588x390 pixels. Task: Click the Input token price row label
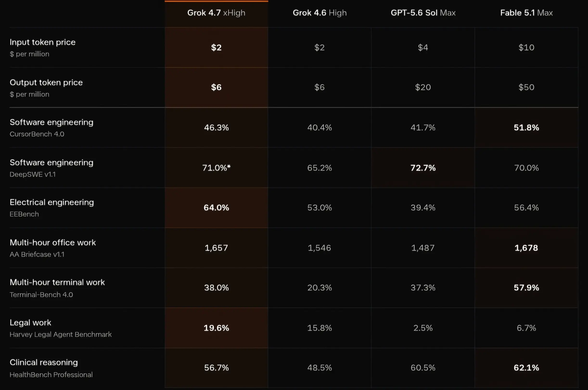(x=43, y=42)
